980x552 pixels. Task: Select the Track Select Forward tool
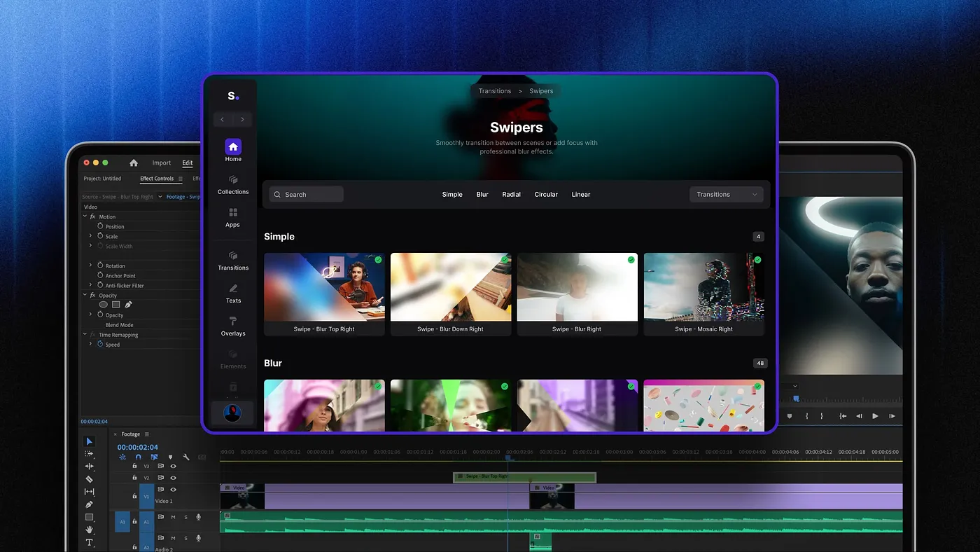click(89, 454)
